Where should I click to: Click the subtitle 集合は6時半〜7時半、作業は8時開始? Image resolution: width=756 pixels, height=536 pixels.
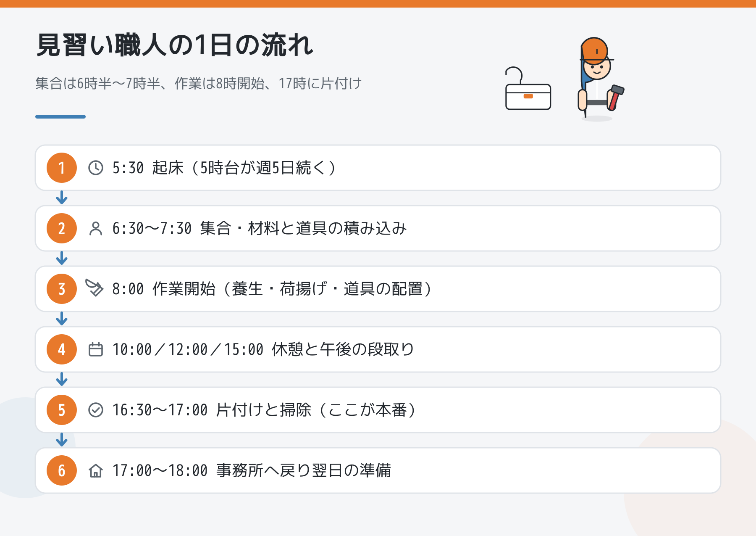[x=150, y=83]
